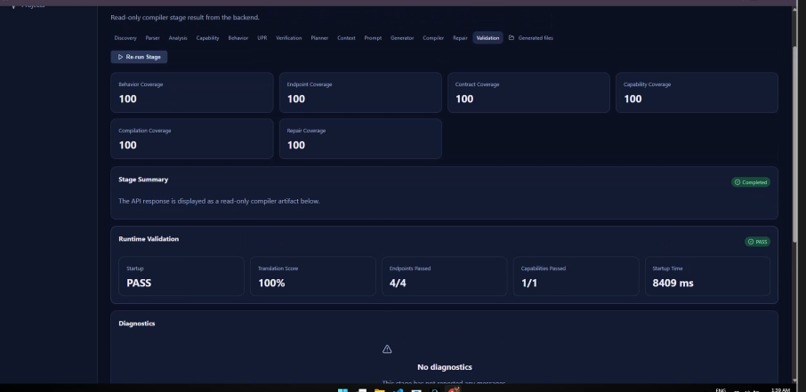Click the warning triangle icon in Diagnostics
Viewport: 806px width, 392px height.
(x=387, y=349)
